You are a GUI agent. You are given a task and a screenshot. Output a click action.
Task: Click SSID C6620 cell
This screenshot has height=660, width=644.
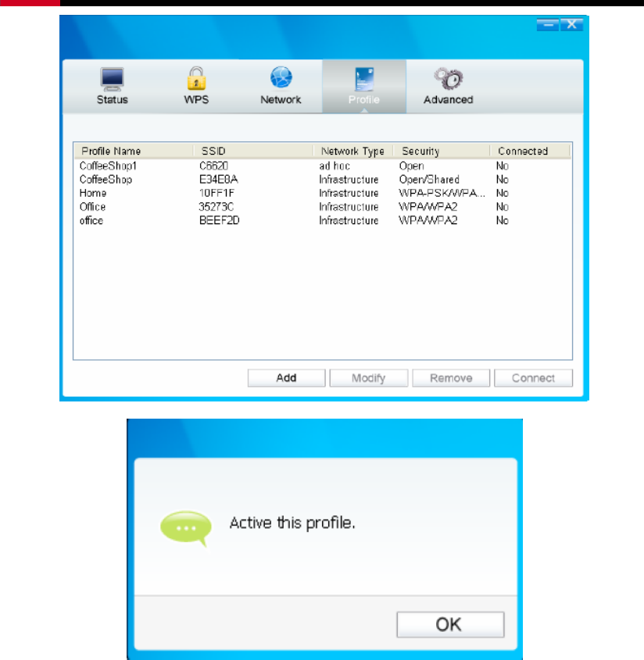[x=213, y=166]
